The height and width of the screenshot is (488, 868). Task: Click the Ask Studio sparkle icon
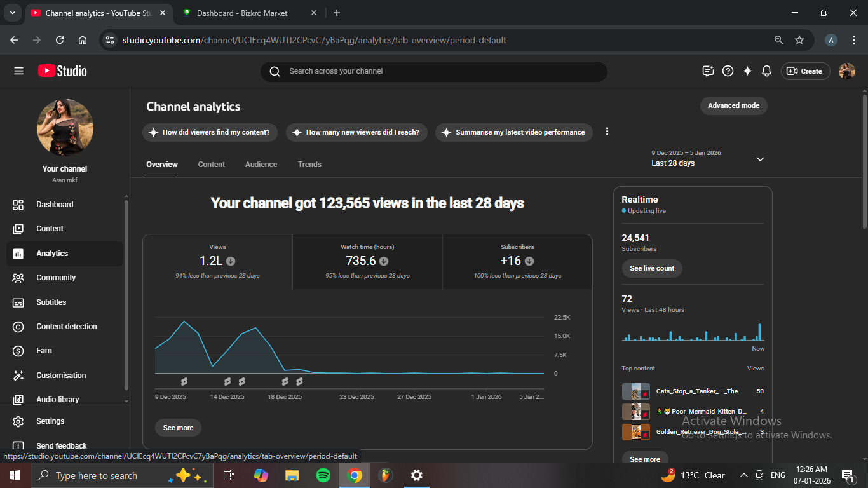tap(748, 71)
